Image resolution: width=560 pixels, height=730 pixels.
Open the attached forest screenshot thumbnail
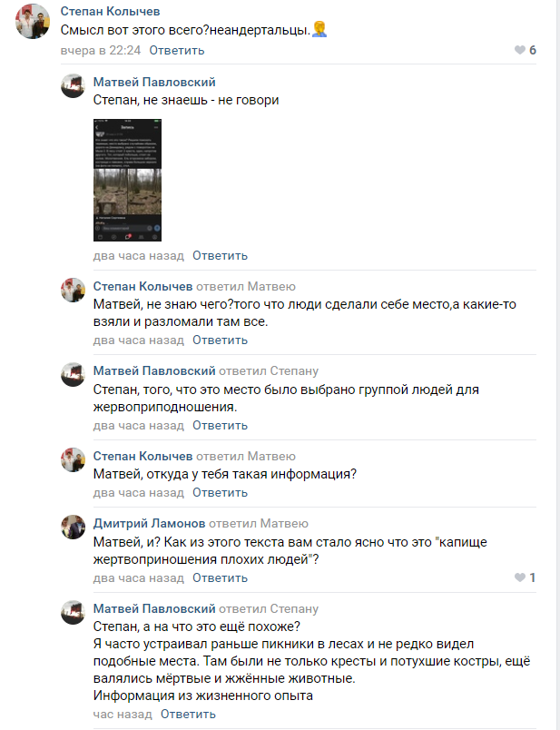pyautogui.click(x=127, y=180)
